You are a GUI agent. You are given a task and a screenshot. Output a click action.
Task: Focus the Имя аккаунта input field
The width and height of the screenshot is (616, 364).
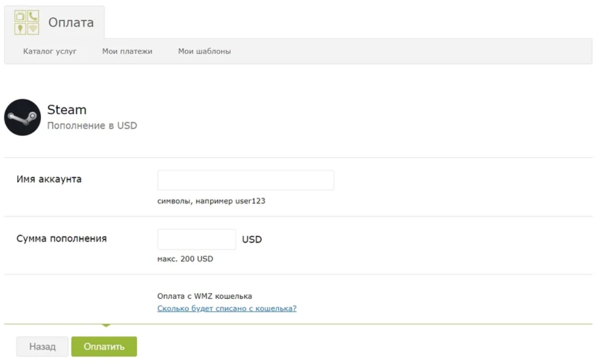245,180
